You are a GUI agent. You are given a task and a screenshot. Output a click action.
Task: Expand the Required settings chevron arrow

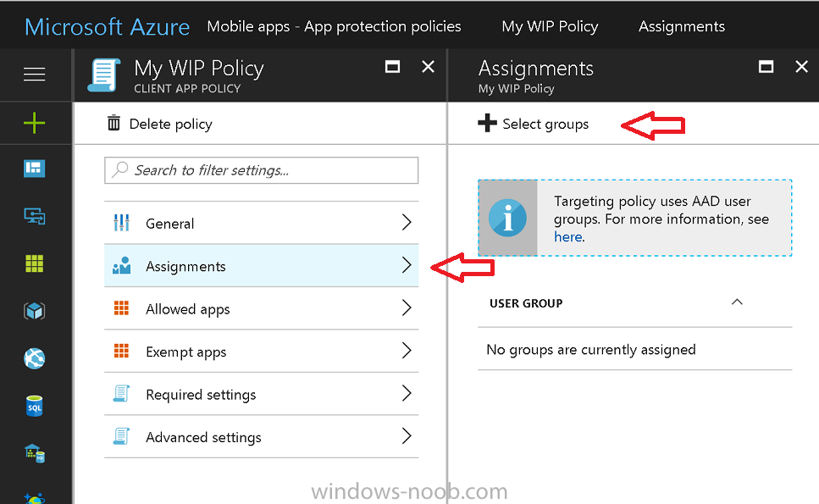[x=407, y=393]
